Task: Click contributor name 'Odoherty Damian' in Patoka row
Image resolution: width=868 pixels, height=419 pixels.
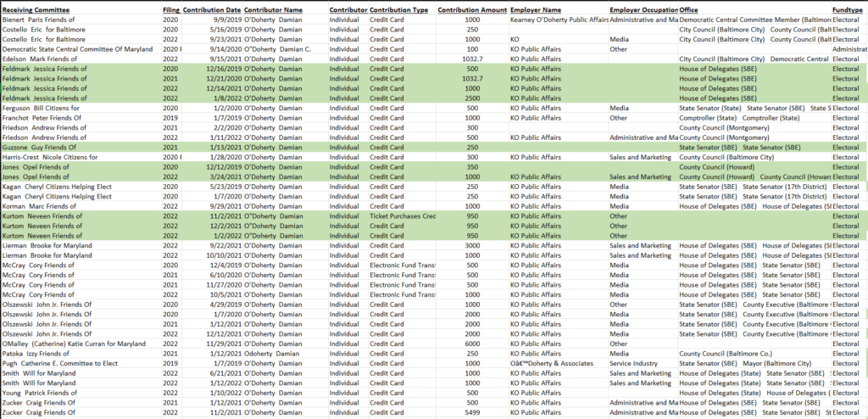Action: coord(273,354)
